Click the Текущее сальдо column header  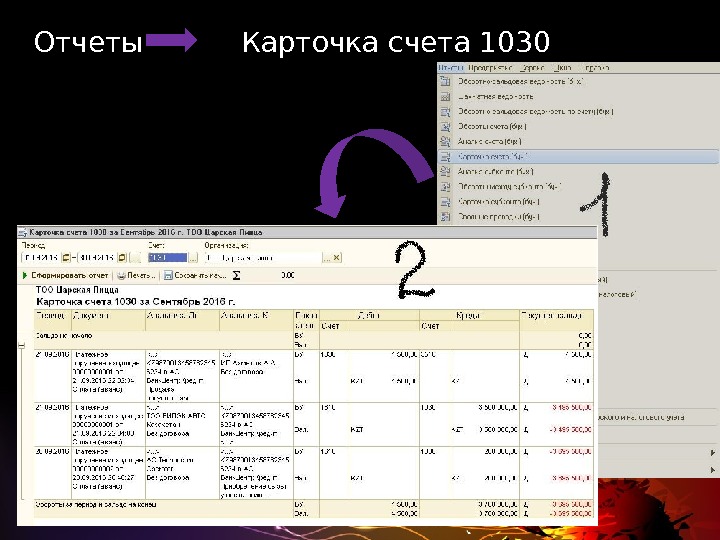[557, 320]
